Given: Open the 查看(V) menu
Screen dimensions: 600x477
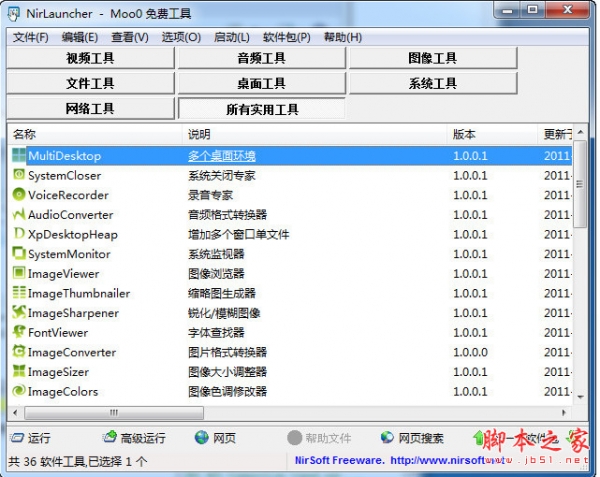Looking at the screenshot, I should tap(130, 37).
